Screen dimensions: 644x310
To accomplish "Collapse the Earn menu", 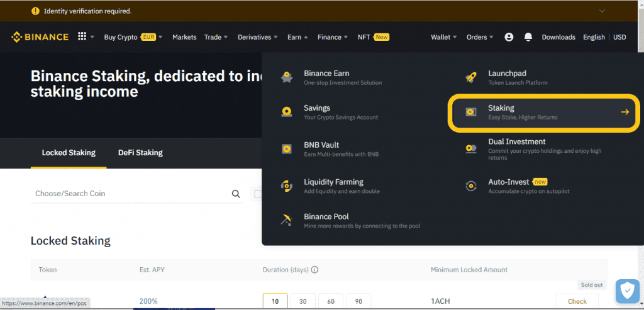I will pos(297,37).
